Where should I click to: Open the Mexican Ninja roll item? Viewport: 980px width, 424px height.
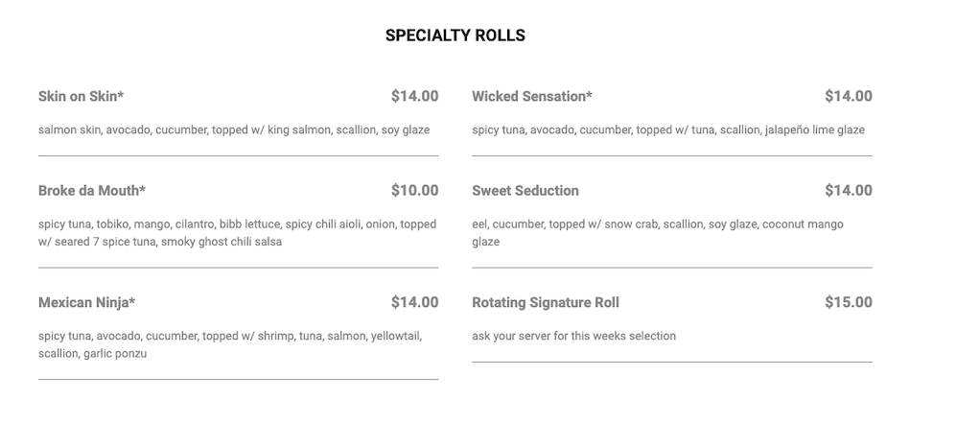(86, 302)
